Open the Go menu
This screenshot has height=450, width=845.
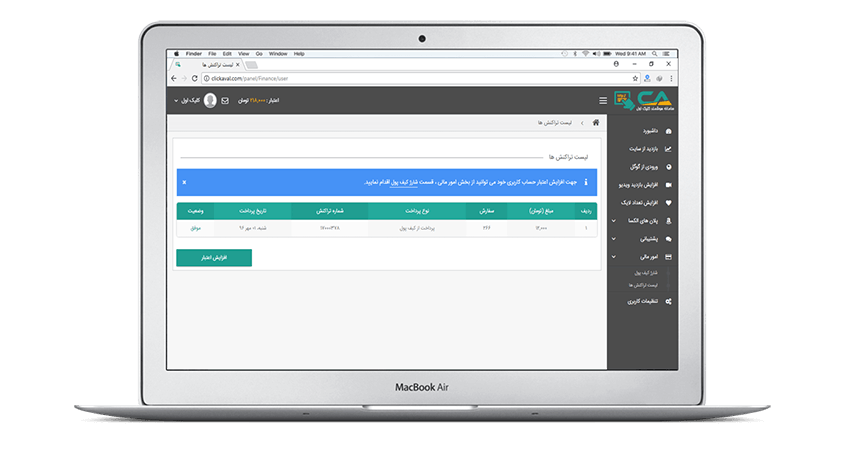pyautogui.click(x=259, y=54)
